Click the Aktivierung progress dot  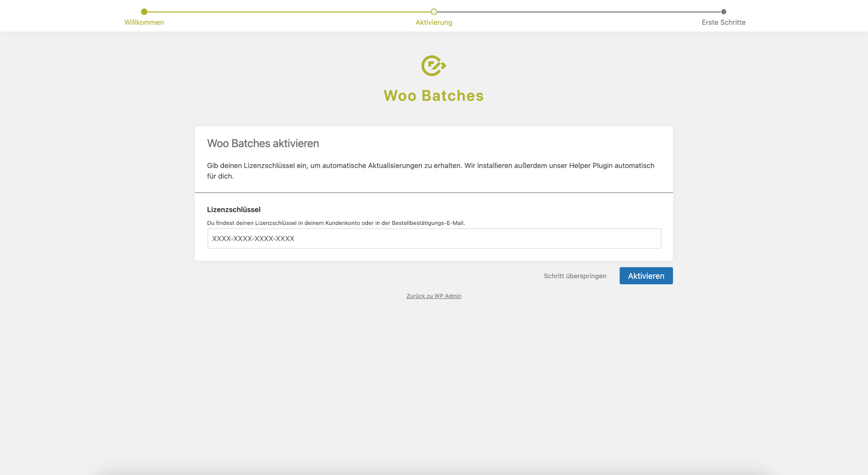click(434, 12)
